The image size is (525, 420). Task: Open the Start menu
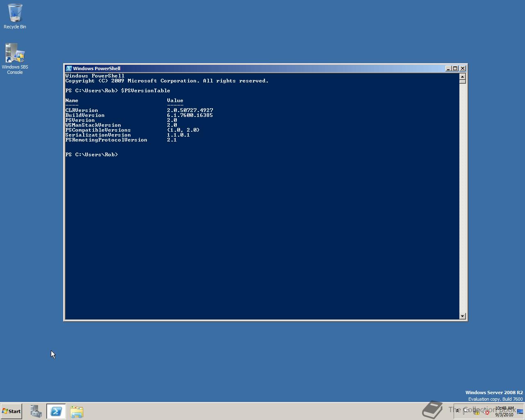click(11, 411)
